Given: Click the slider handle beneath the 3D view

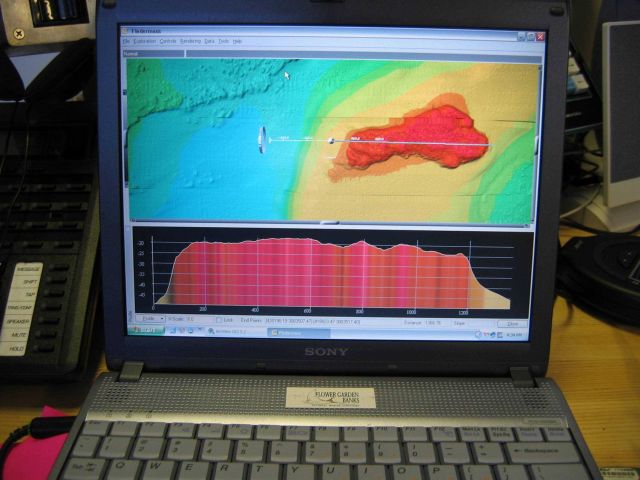Looking at the screenshot, I should [x=330, y=222].
